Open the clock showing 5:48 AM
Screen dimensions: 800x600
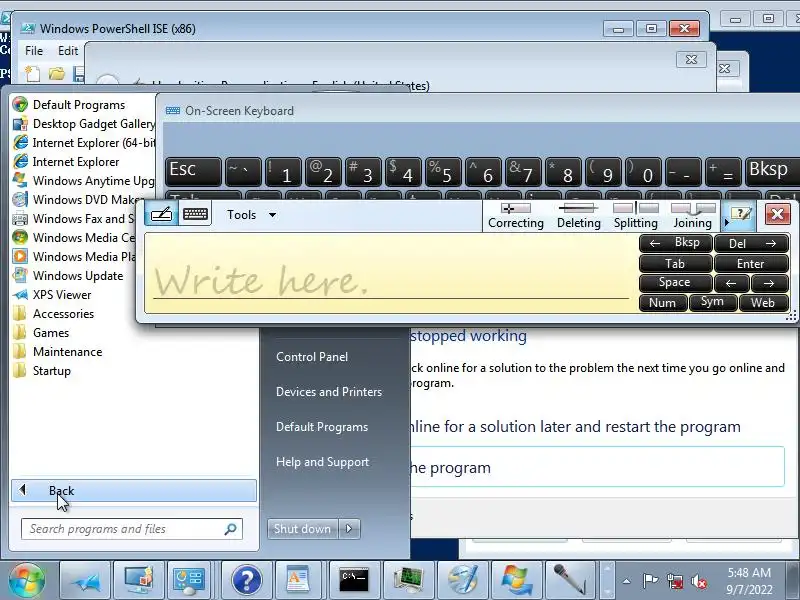749,581
